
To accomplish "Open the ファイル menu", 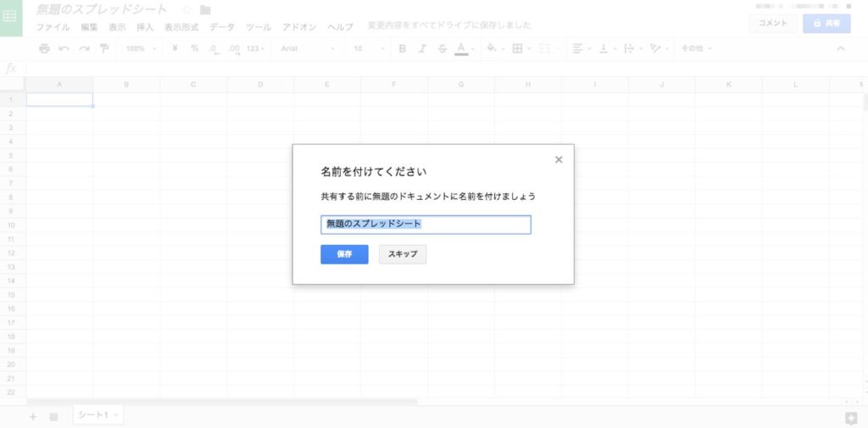I will 53,26.
